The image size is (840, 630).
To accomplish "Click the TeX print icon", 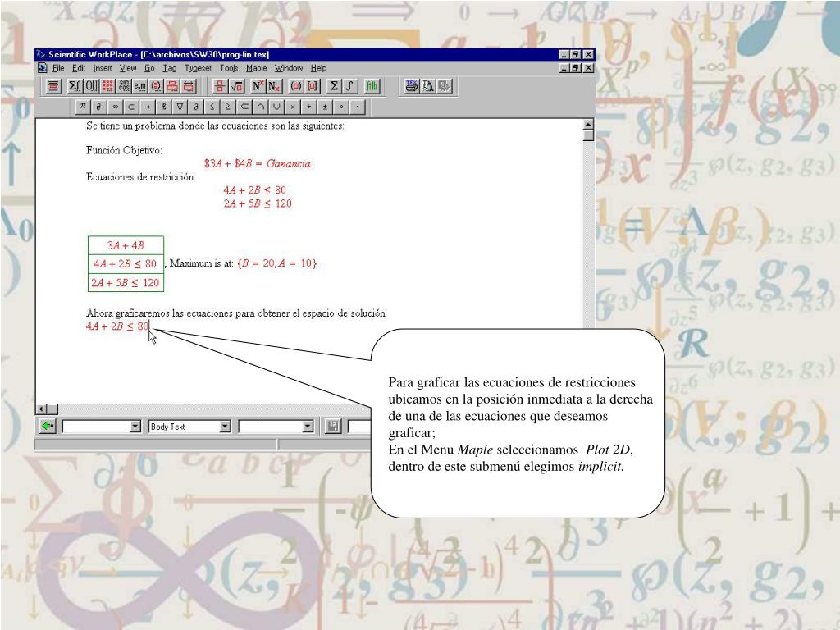I will click(x=412, y=85).
